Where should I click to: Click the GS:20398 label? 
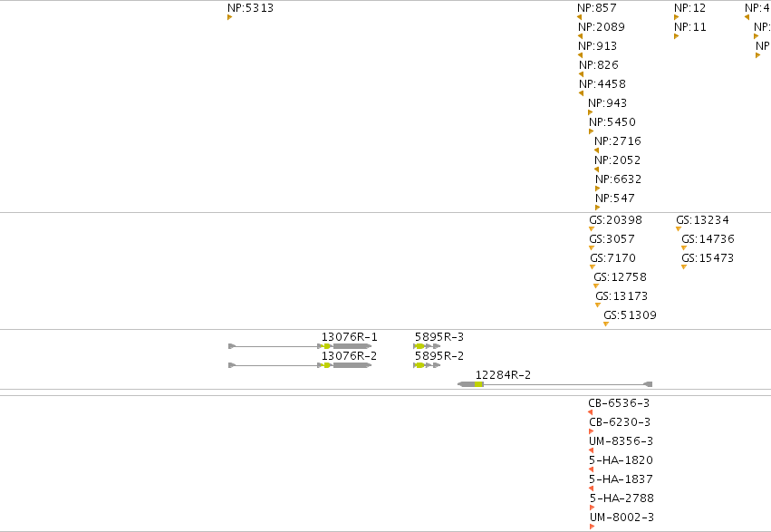(x=615, y=220)
